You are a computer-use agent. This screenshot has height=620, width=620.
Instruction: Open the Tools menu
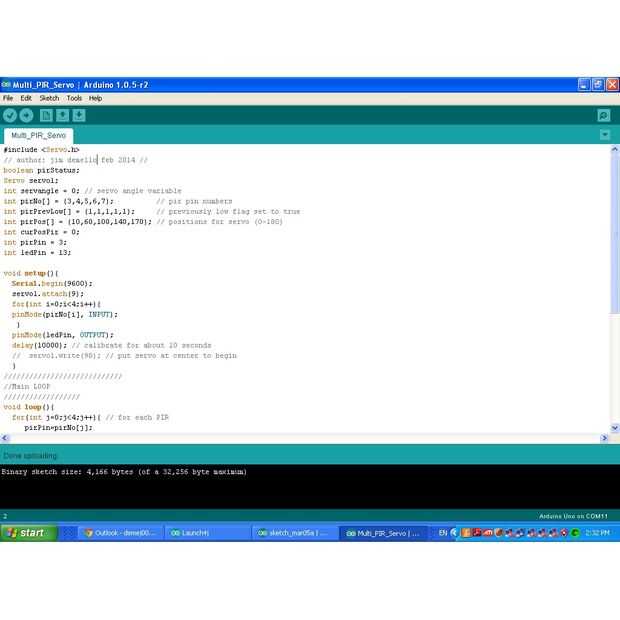point(74,98)
